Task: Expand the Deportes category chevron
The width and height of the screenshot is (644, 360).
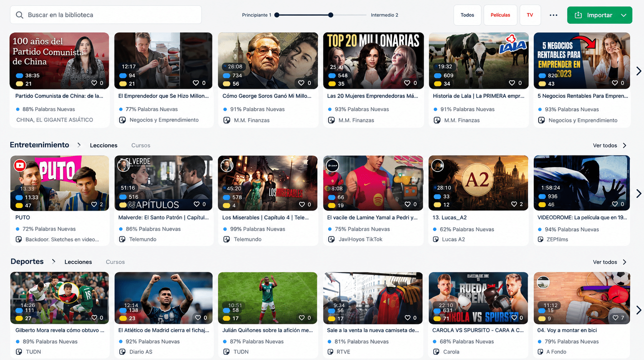Action: tap(53, 261)
